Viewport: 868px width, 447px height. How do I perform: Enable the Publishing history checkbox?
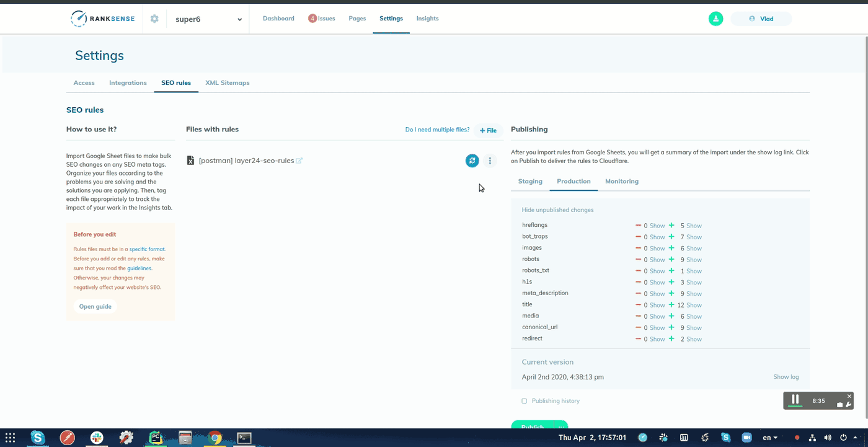[x=525, y=401]
